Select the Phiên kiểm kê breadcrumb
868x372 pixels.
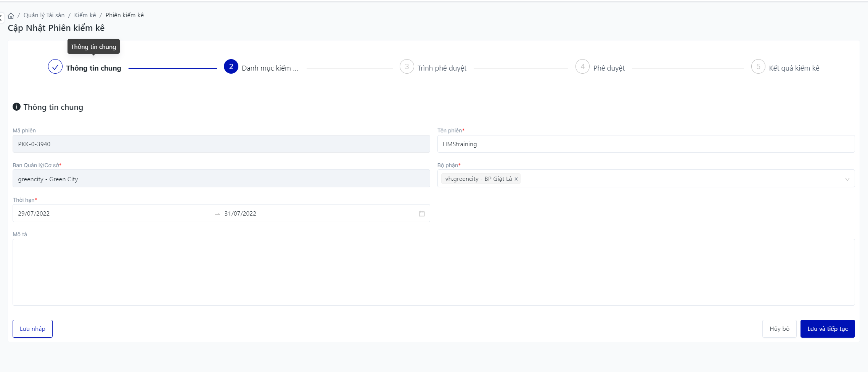click(125, 15)
